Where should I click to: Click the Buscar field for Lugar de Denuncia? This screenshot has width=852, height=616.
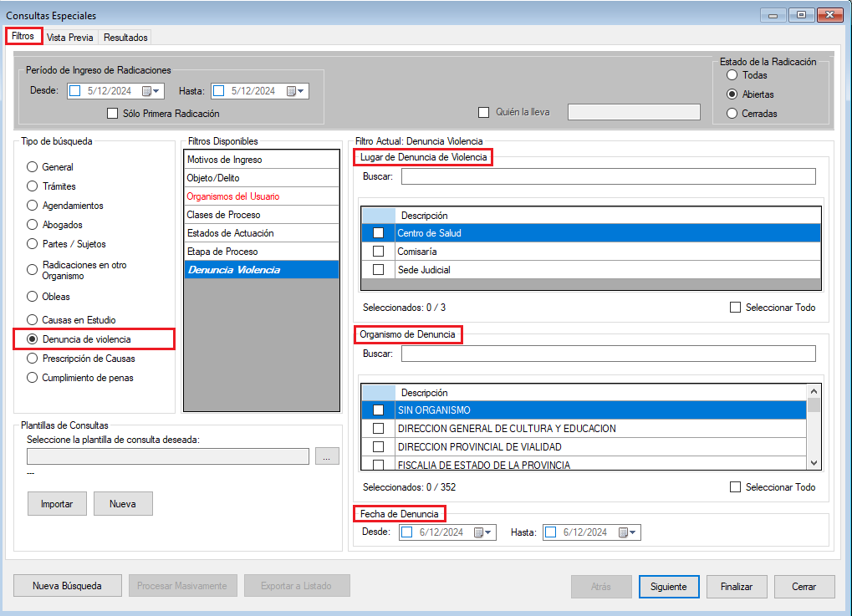pos(608,176)
